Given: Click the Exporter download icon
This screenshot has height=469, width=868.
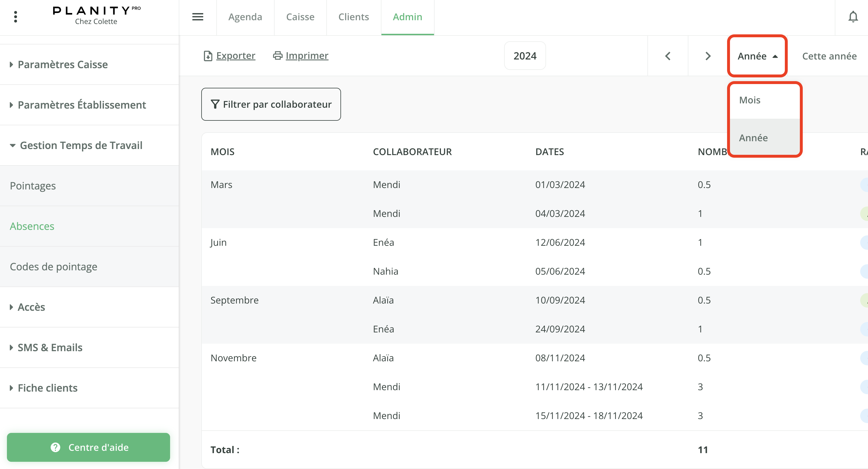Looking at the screenshot, I should click(x=208, y=55).
